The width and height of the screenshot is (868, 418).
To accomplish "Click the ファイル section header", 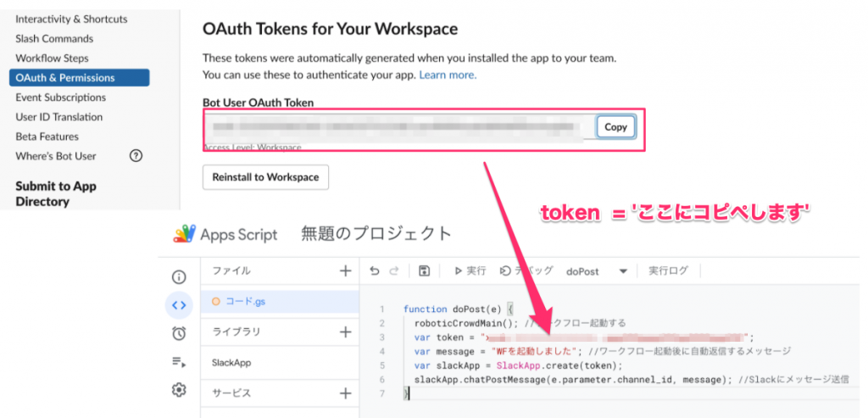I will [231, 270].
